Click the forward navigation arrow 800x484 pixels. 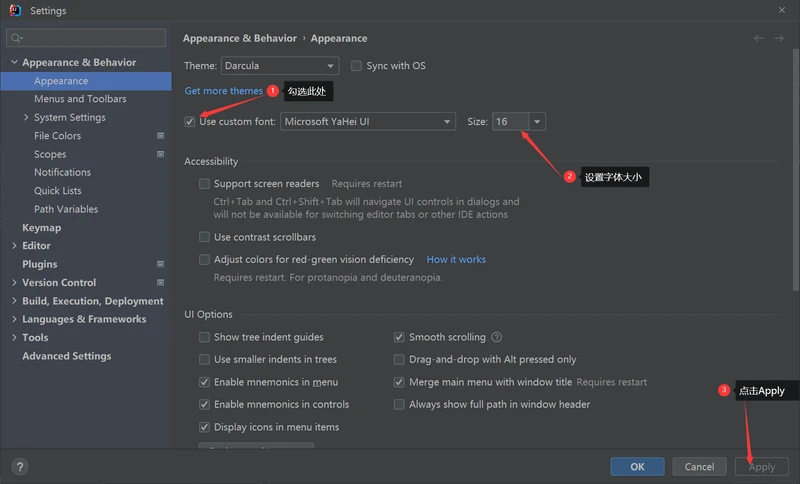[x=779, y=38]
